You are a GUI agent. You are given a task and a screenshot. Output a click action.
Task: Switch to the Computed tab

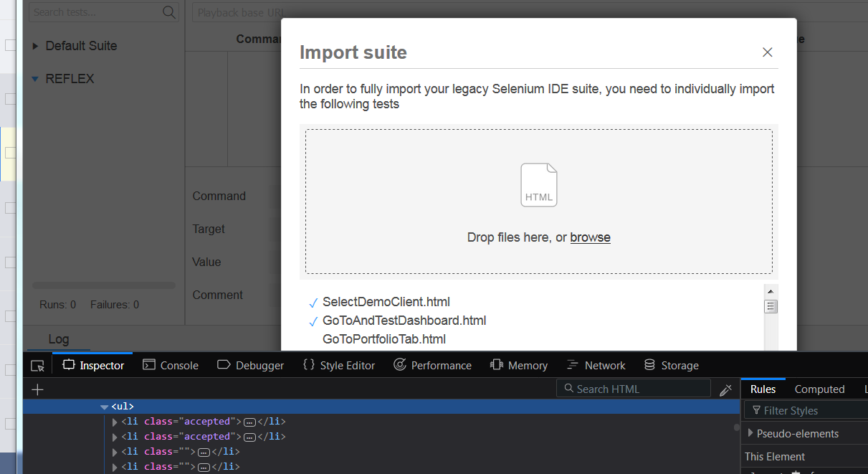tap(819, 389)
